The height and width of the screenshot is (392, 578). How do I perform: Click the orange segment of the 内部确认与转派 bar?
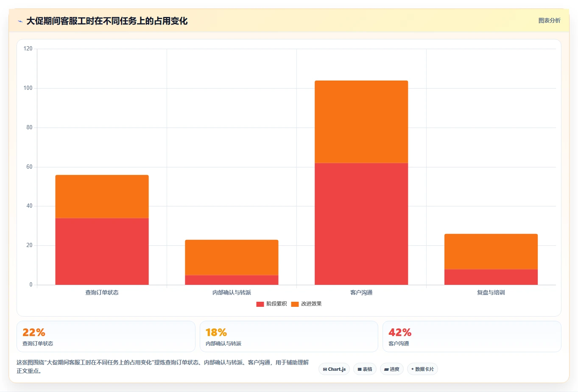[x=232, y=257]
